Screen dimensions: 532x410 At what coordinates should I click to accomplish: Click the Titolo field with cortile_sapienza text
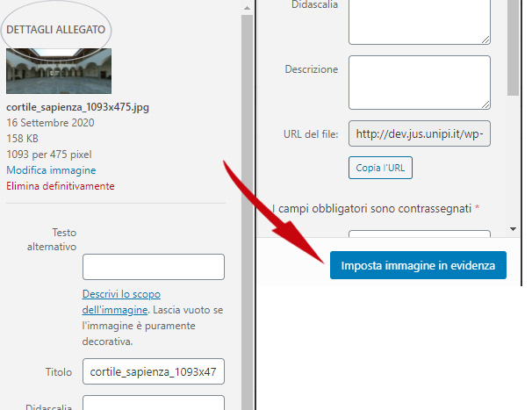[154, 371]
